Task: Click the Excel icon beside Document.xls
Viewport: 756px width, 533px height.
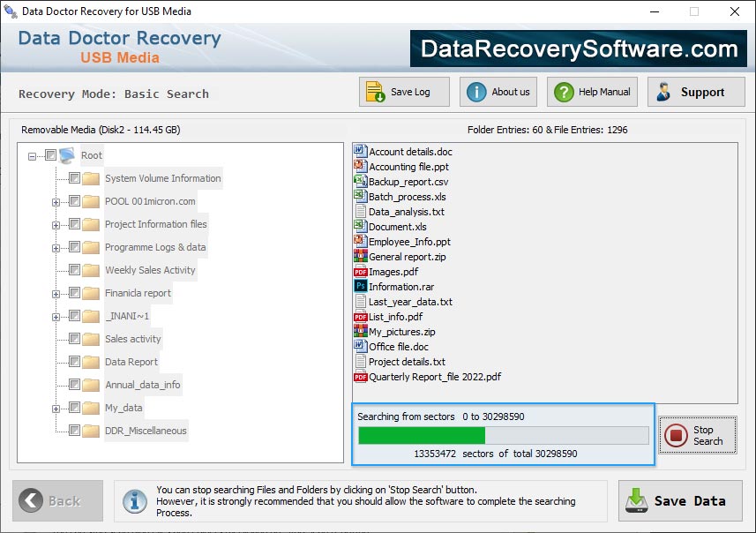Action: tap(359, 226)
